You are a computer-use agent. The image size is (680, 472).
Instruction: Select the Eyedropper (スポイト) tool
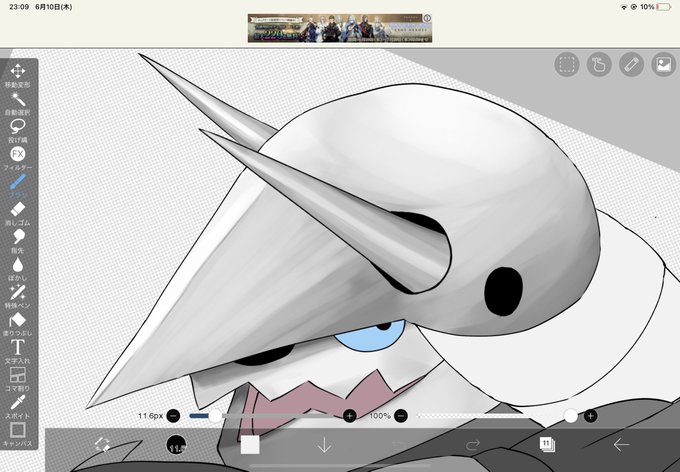pyautogui.click(x=17, y=406)
